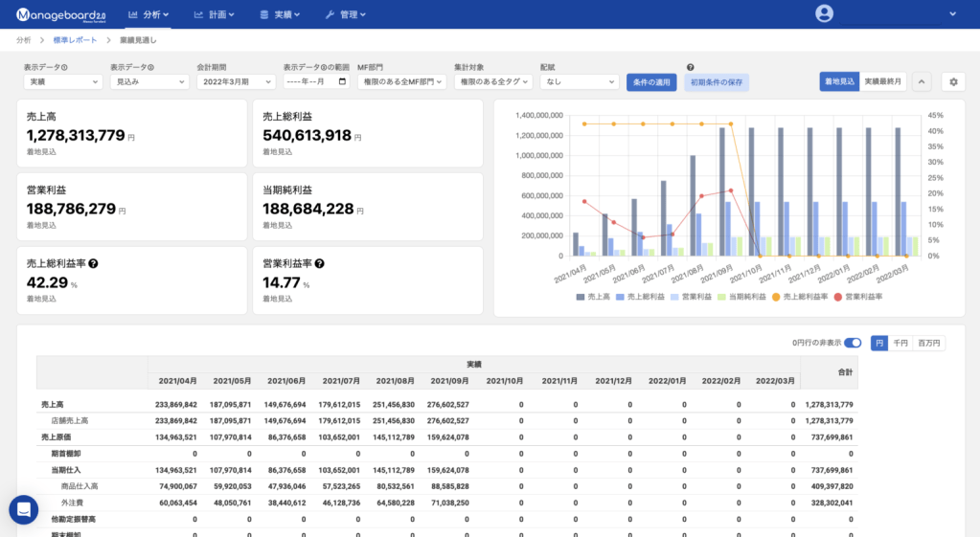This screenshot has height=537, width=980.
Task: Collapse filter panel with chevron-up button
Action: click(921, 82)
